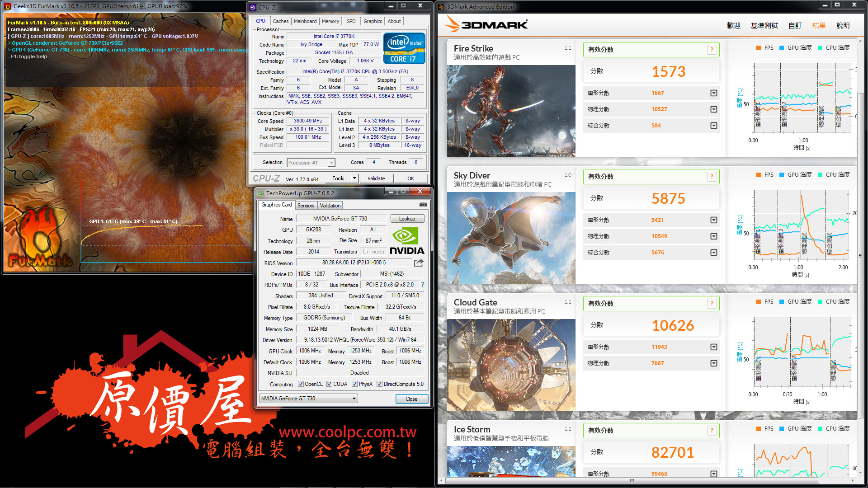Open the Ice Storm score help question mark
Viewport: 868px width, 488px height.
click(712, 431)
